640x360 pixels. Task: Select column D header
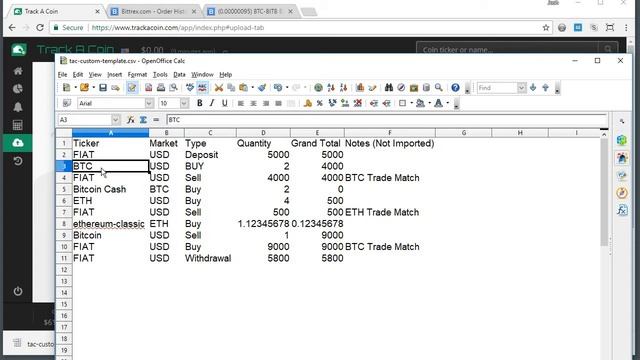tap(263, 133)
